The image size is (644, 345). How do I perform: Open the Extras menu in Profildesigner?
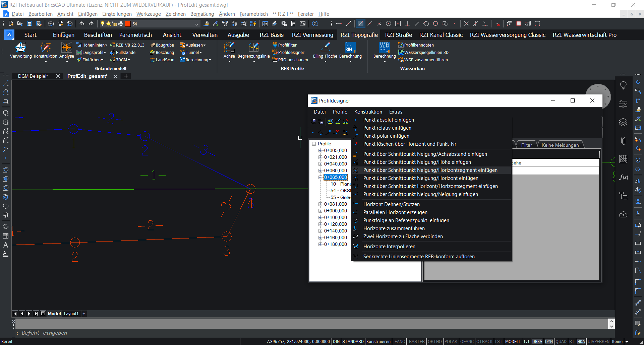pyautogui.click(x=396, y=112)
